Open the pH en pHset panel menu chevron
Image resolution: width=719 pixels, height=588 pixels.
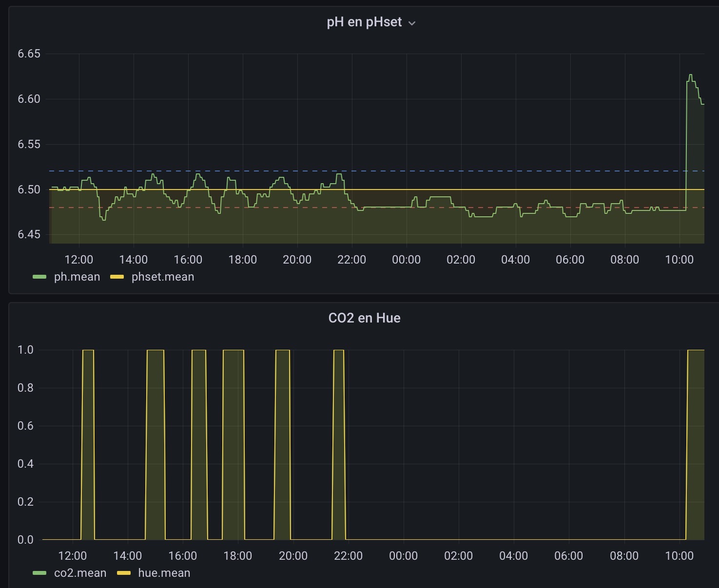point(412,23)
